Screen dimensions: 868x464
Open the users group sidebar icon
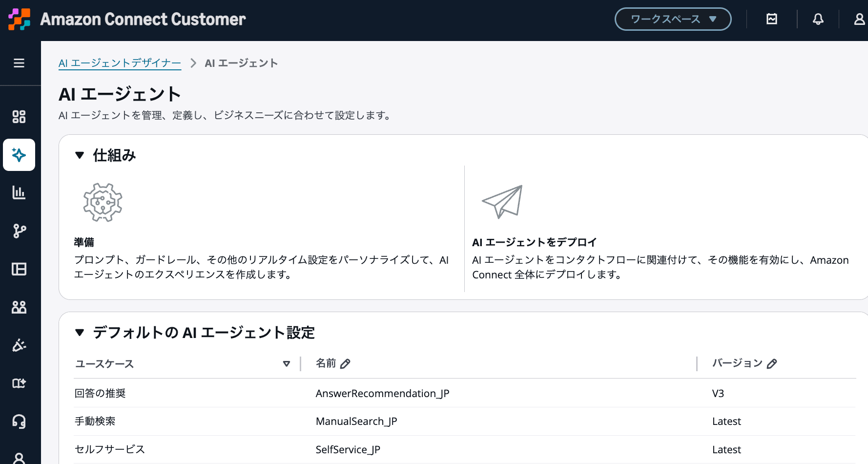point(19,307)
